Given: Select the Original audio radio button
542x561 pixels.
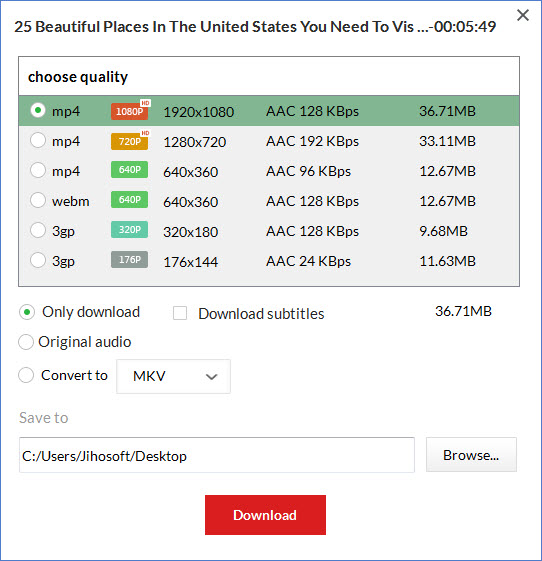Looking at the screenshot, I should click(26, 342).
